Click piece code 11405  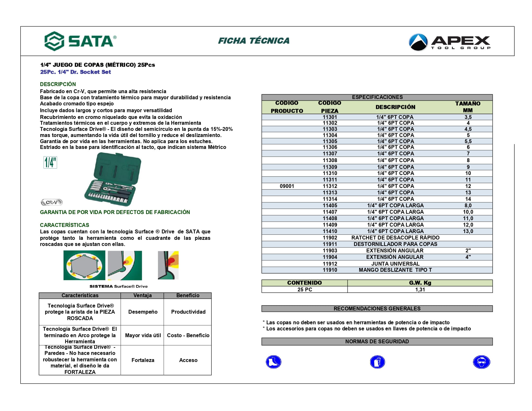coord(330,205)
